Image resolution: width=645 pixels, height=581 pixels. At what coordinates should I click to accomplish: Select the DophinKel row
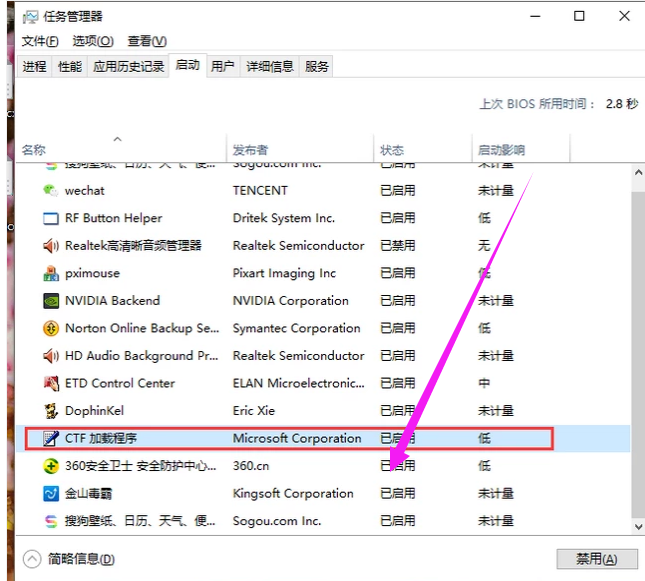(x=200, y=410)
